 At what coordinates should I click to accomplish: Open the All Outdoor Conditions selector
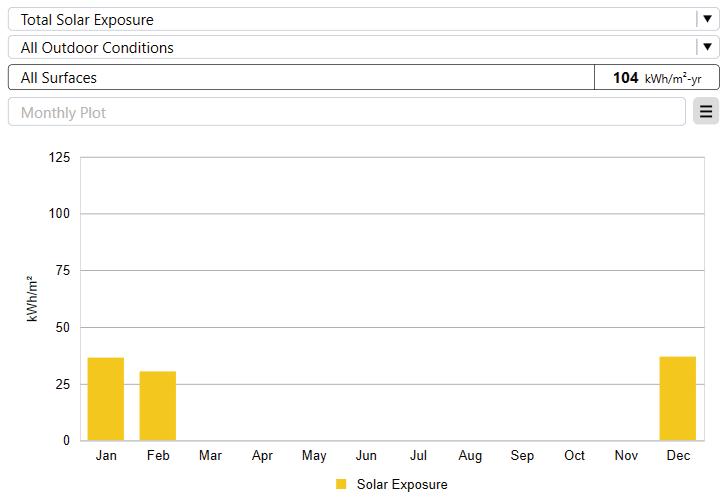tap(350, 47)
